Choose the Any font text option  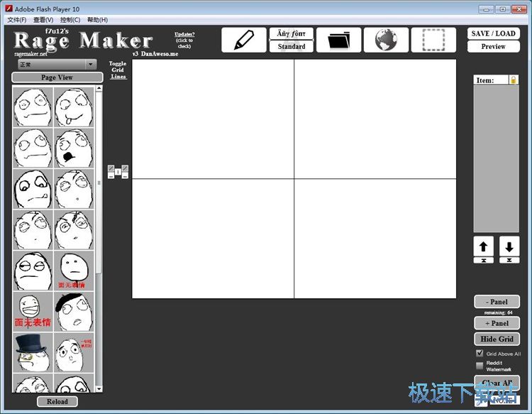click(291, 33)
